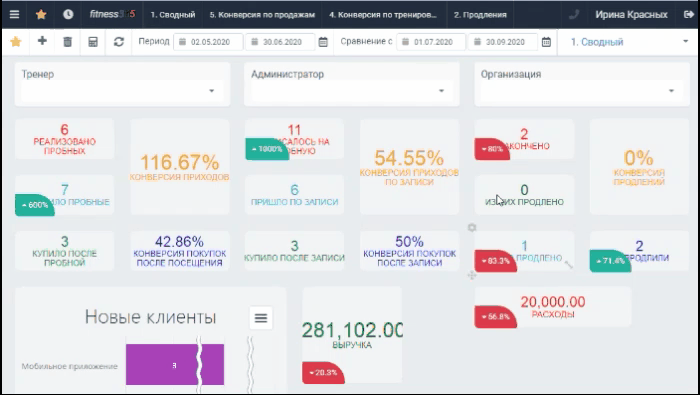Click the trash delete icon
This screenshot has width=700, height=395.
pos(67,42)
